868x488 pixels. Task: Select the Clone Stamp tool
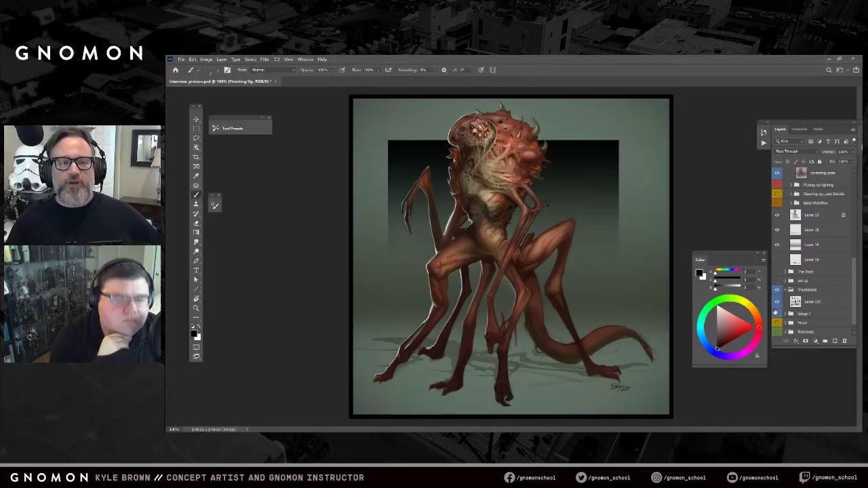196,203
